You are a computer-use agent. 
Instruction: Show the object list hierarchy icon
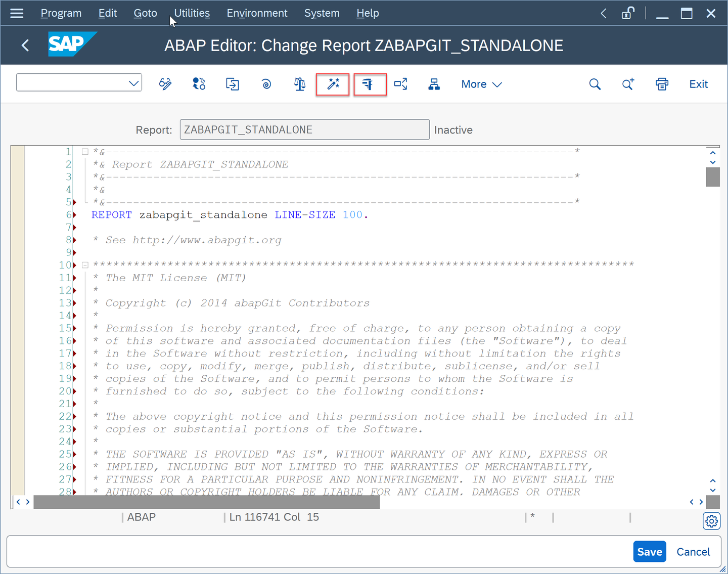434,84
